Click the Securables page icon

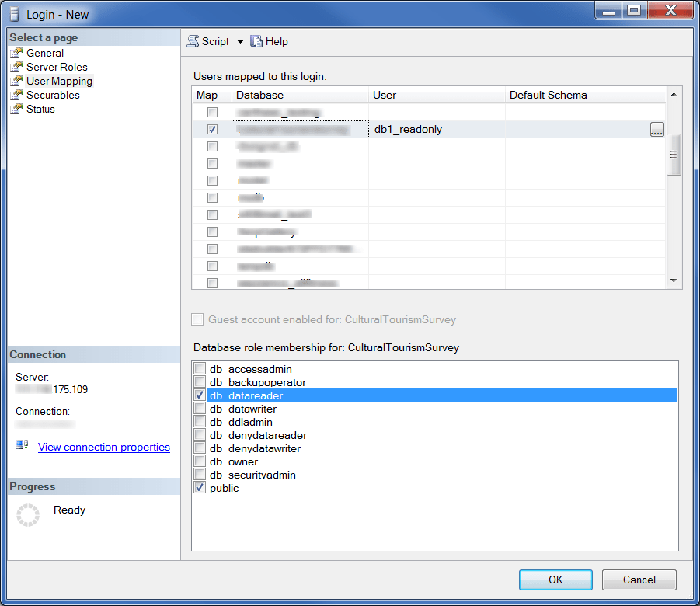point(16,95)
